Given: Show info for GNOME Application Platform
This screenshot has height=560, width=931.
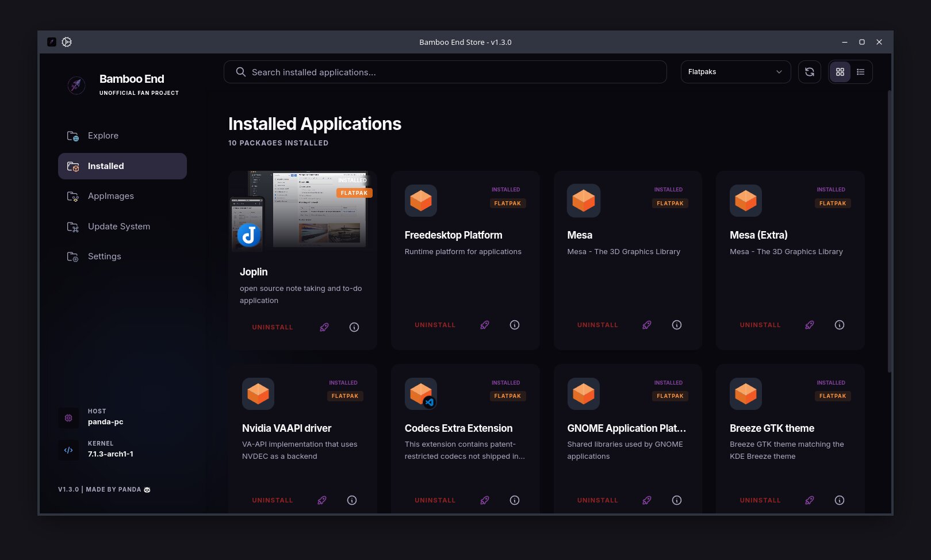Looking at the screenshot, I should tap(677, 500).
